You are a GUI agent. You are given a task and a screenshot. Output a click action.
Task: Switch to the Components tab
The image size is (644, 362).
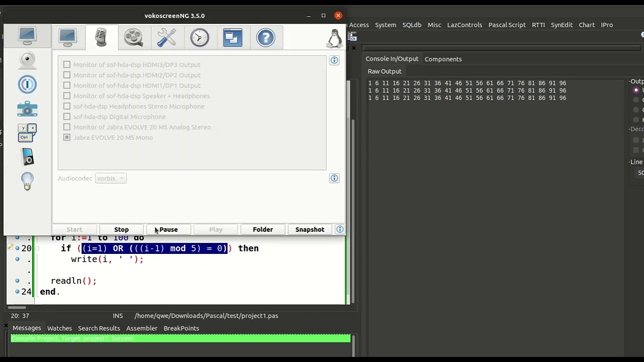click(x=443, y=59)
